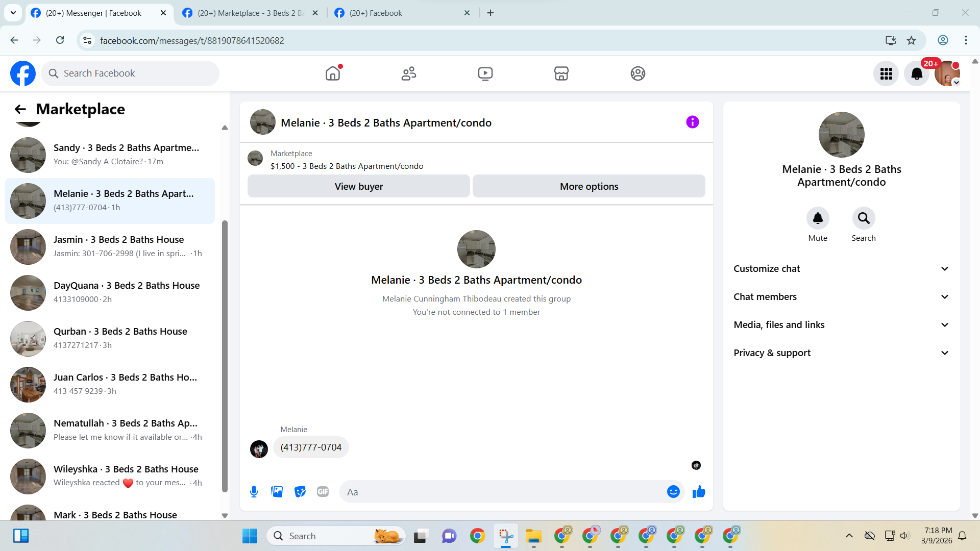Attach a photo using image icon

277,492
